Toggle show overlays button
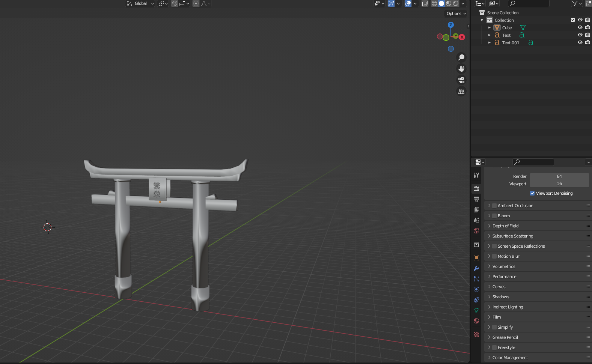Screen dimensions: 592x364 pos(408,3)
